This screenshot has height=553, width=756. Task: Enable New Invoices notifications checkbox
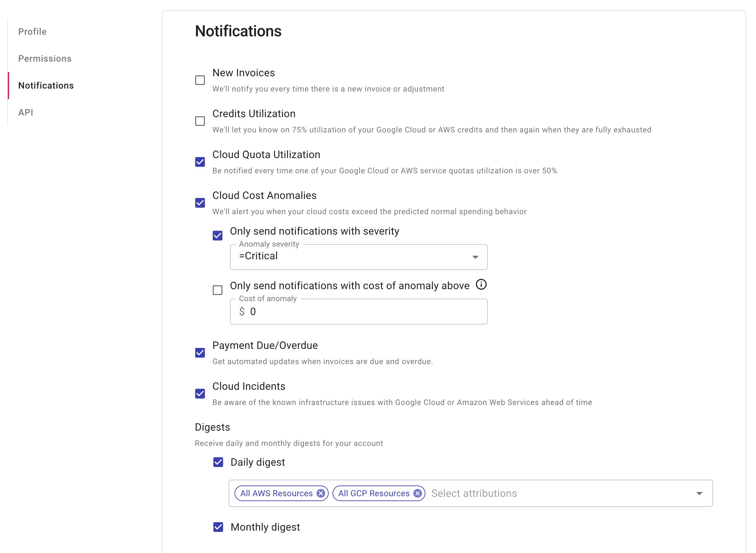tap(200, 80)
